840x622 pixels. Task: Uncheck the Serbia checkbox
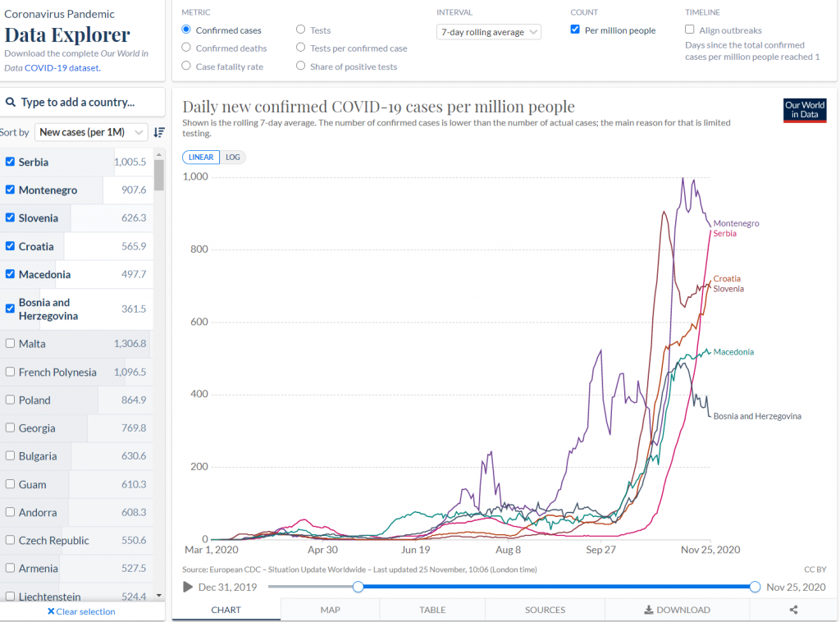tap(10, 162)
